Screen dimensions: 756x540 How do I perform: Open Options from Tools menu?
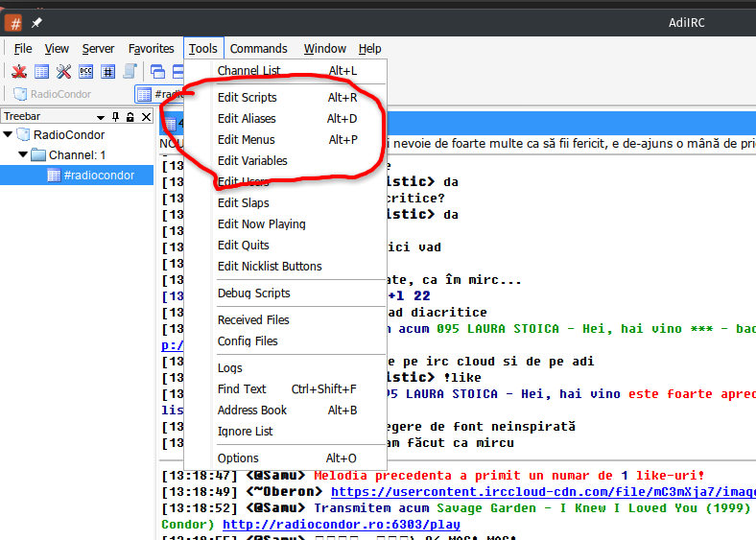(286, 458)
